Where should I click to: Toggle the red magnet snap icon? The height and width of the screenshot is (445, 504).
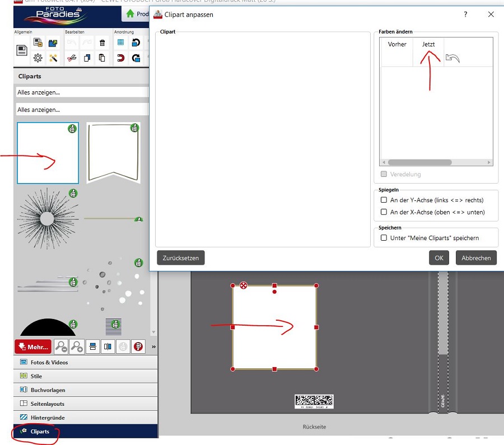click(120, 58)
